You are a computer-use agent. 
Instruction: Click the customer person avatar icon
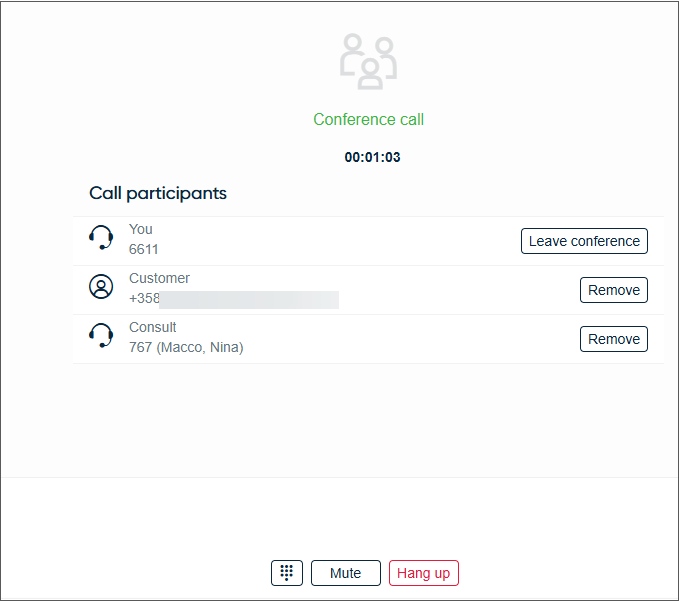[101, 286]
